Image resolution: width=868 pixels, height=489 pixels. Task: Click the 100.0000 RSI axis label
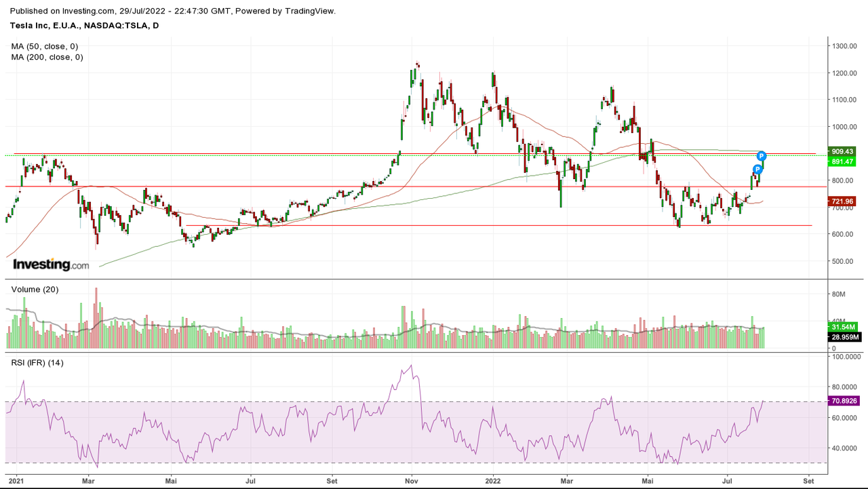[846, 356]
